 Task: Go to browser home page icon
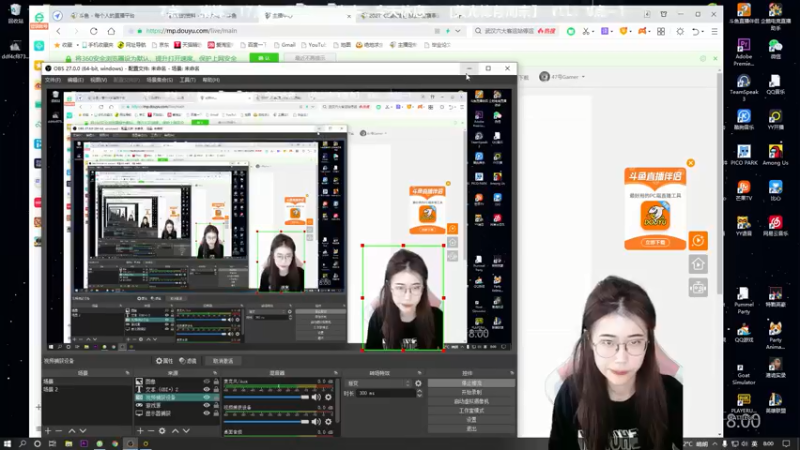(x=111, y=31)
